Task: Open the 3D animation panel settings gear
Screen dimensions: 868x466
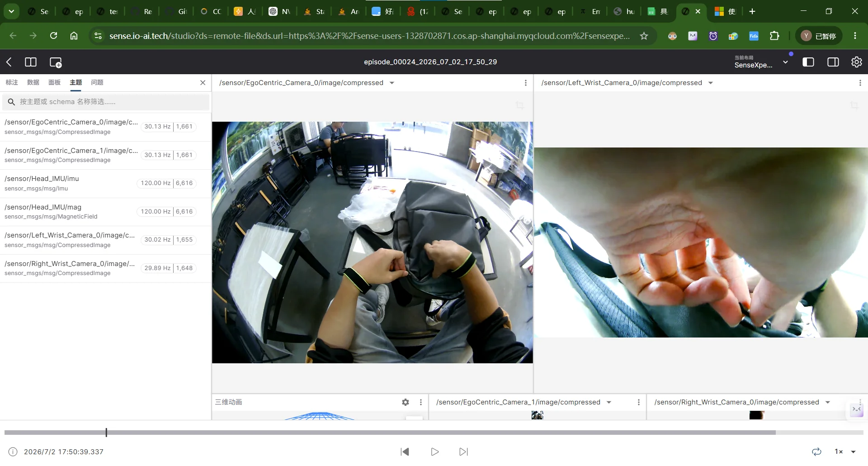Action: pos(406,402)
